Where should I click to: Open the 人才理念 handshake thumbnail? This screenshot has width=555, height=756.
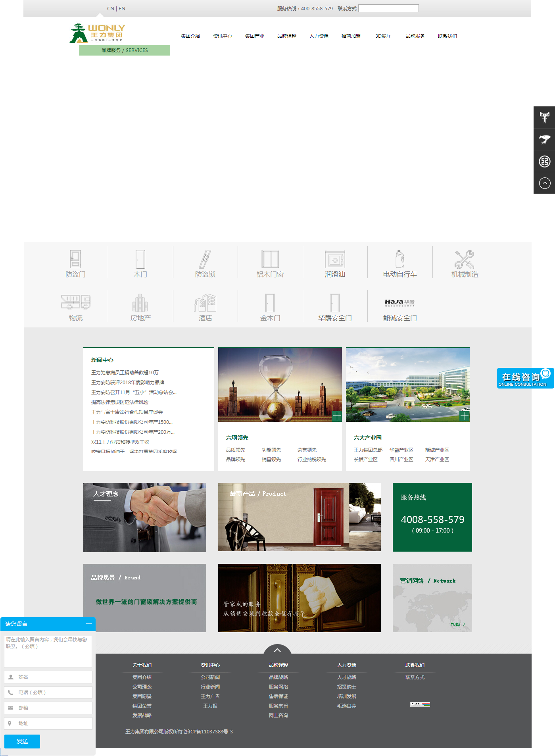(x=145, y=517)
